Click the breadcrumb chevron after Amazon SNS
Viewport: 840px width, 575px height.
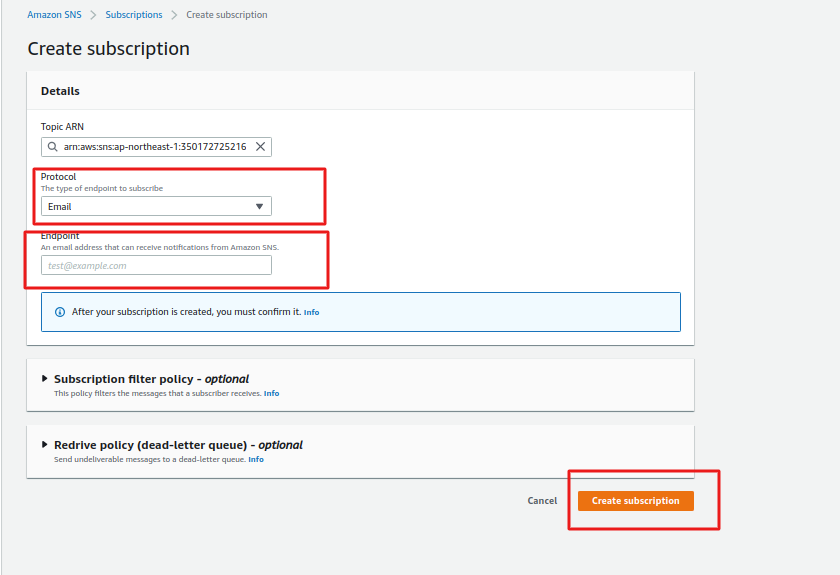pyautogui.click(x=91, y=15)
